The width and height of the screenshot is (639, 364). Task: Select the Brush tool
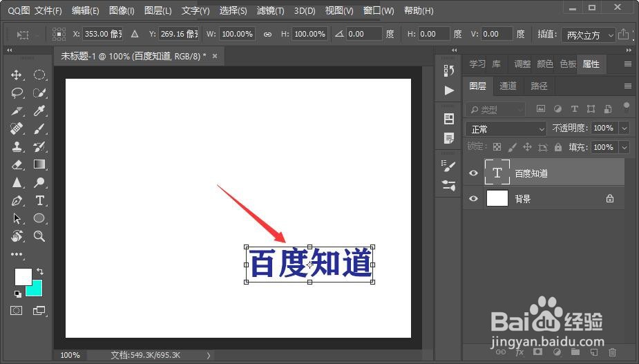click(39, 128)
